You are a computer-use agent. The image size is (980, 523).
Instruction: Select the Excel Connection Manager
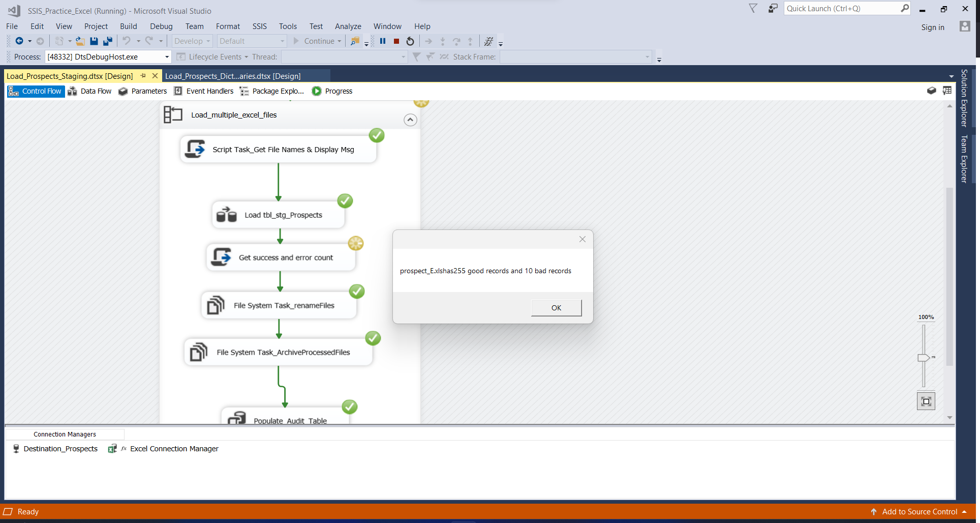163,449
